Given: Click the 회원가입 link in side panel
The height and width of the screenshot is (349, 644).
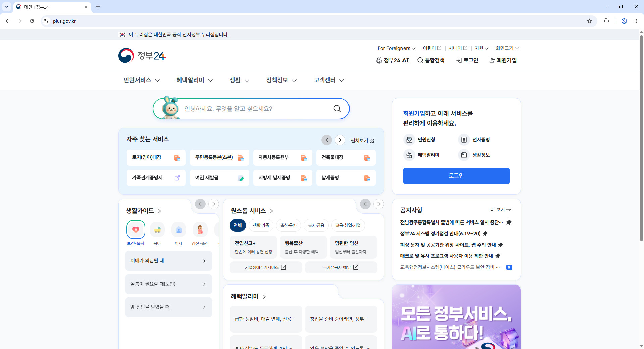Looking at the screenshot, I should click(414, 113).
